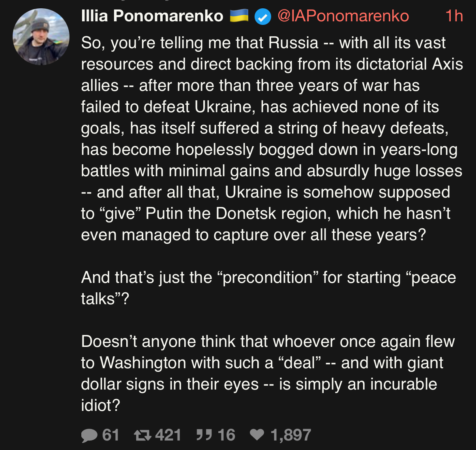The height and width of the screenshot is (450, 476).
Task: Click the reply count 61
Action: click(x=111, y=435)
